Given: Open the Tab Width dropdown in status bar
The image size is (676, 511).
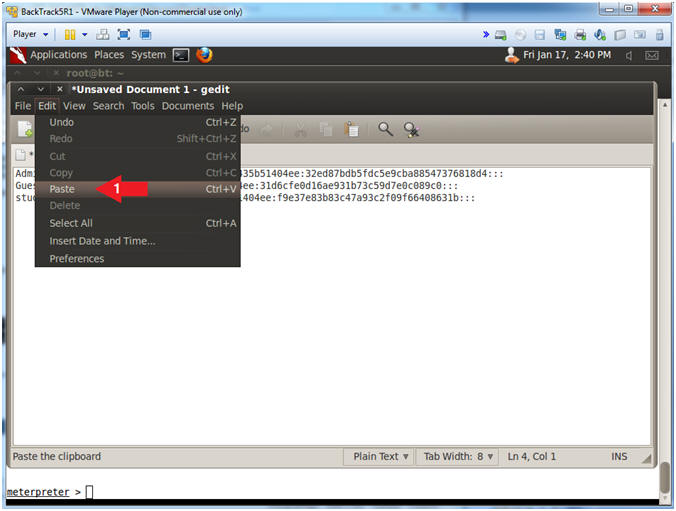Looking at the screenshot, I should 457,457.
